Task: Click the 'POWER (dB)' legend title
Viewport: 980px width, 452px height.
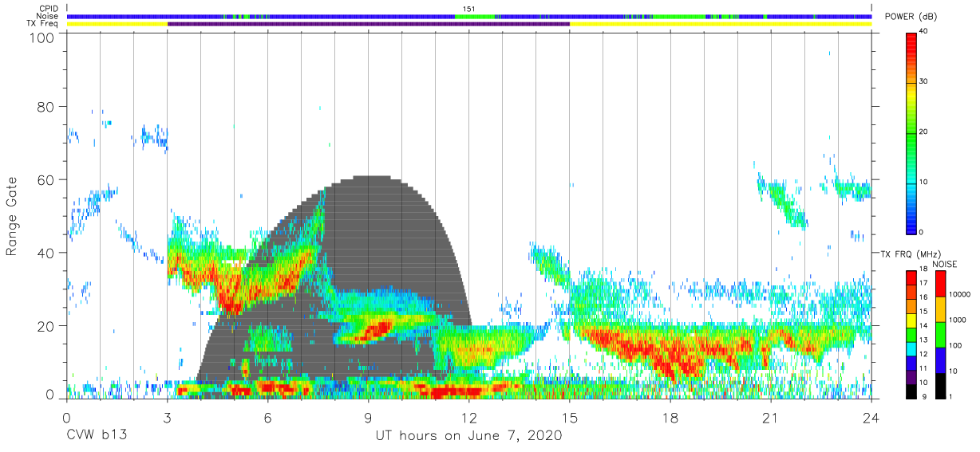Action: (910, 17)
